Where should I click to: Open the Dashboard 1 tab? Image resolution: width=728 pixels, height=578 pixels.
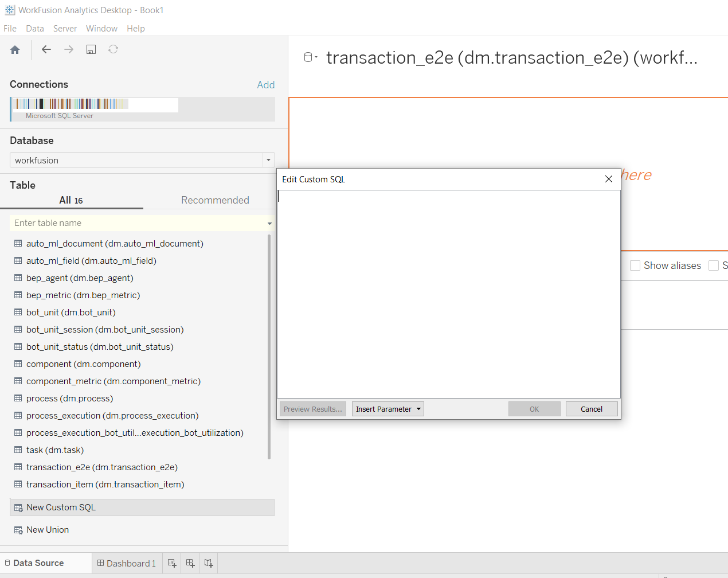coord(127,563)
